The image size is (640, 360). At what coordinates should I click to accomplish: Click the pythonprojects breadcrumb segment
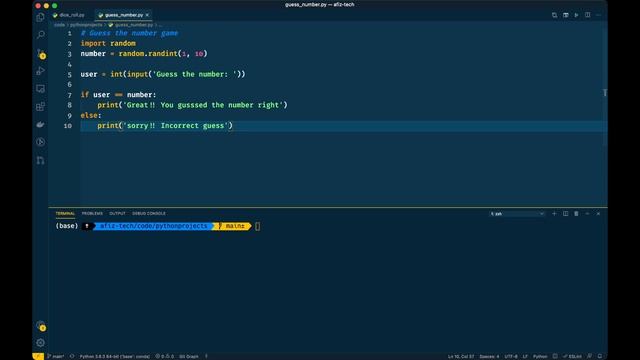click(x=86, y=25)
